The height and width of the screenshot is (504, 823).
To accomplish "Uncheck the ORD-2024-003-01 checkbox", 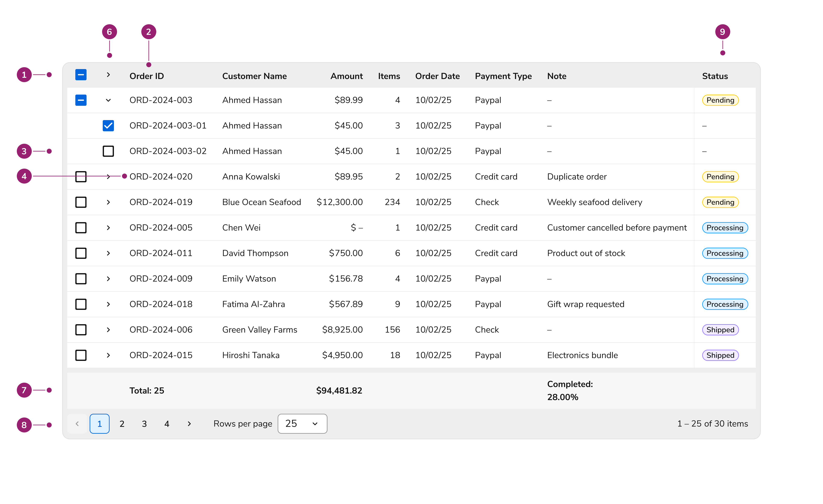I will 108,125.
